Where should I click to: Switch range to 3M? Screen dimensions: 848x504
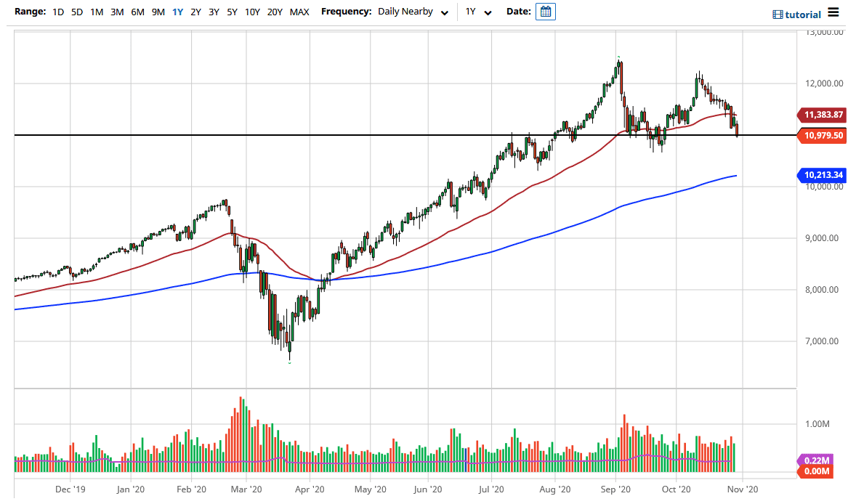(117, 12)
